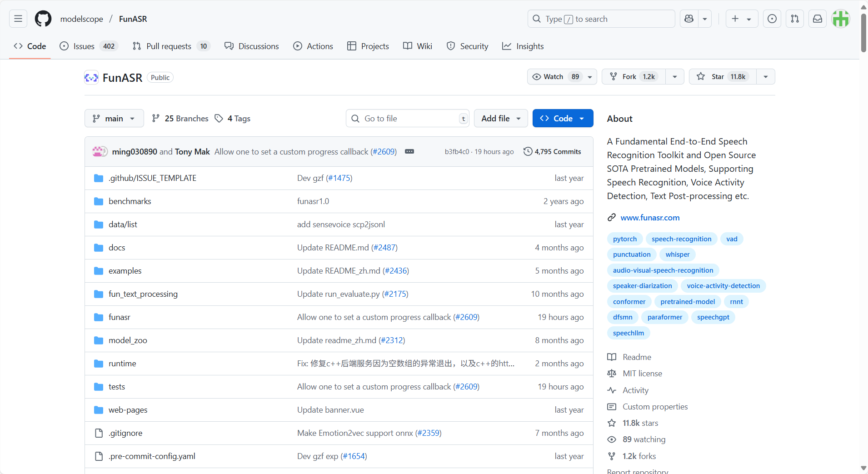
Task: Open the docs folder icon
Action: click(x=99, y=247)
